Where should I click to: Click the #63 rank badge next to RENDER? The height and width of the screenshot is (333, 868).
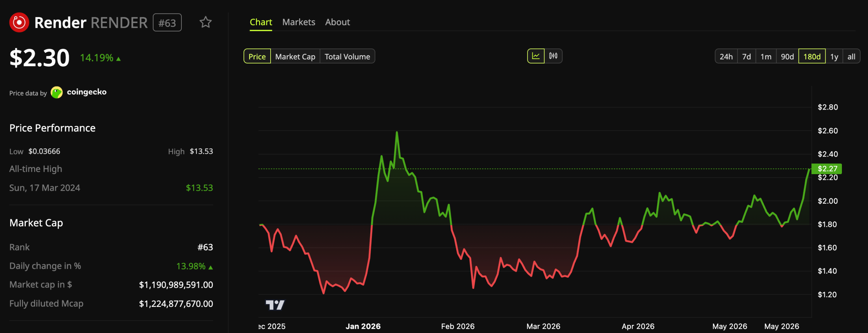pyautogui.click(x=167, y=23)
